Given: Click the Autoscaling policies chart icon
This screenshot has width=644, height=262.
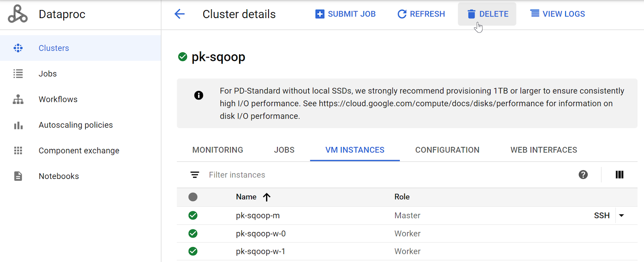Looking at the screenshot, I should pos(18,125).
